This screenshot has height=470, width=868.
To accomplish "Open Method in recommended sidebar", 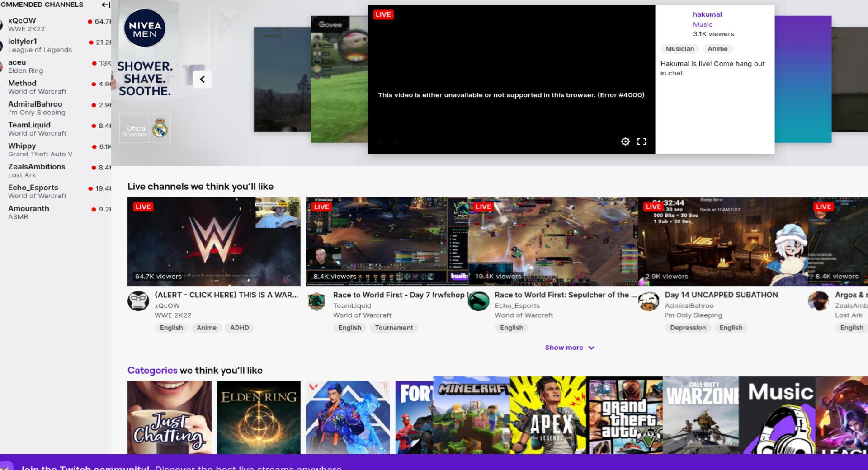I will pos(56,87).
